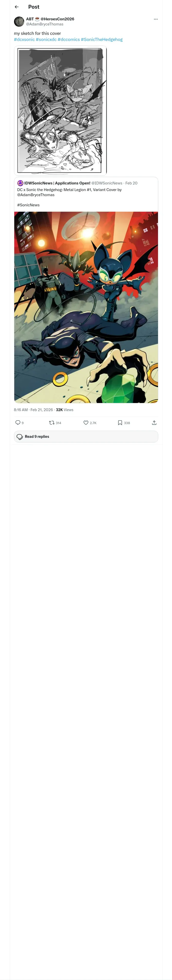Repost this post with retweet icon
172x980 pixels.
(x=52, y=422)
